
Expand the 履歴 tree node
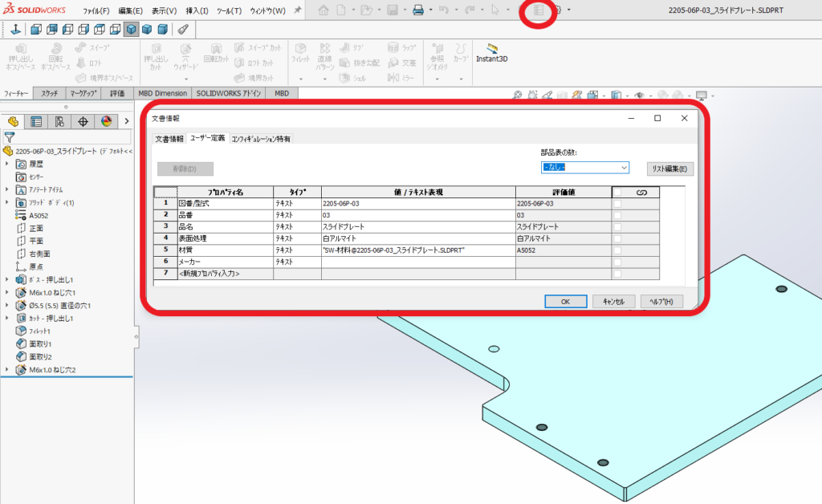point(8,164)
